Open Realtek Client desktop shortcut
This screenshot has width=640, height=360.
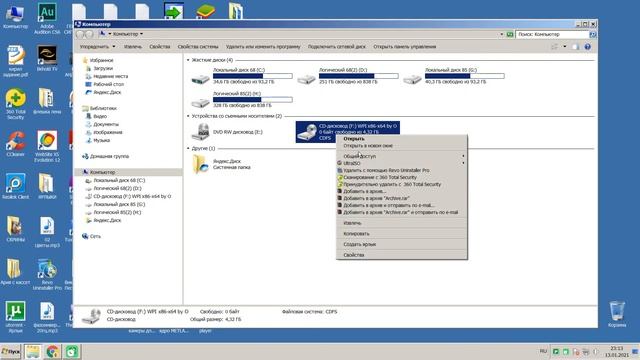[x=16, y=186]
